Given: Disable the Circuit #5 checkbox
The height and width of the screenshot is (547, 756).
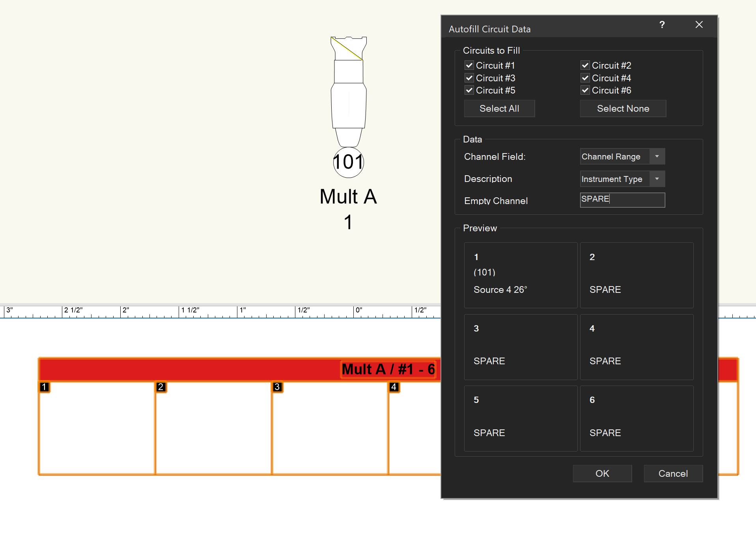Looking at the screenshot, I should pyautogui.click(x=469, y=90).
